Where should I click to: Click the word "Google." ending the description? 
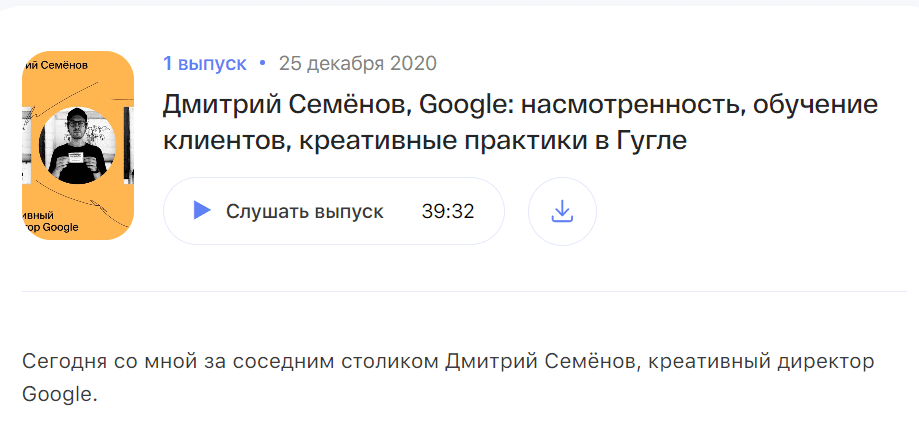[60, 394]
